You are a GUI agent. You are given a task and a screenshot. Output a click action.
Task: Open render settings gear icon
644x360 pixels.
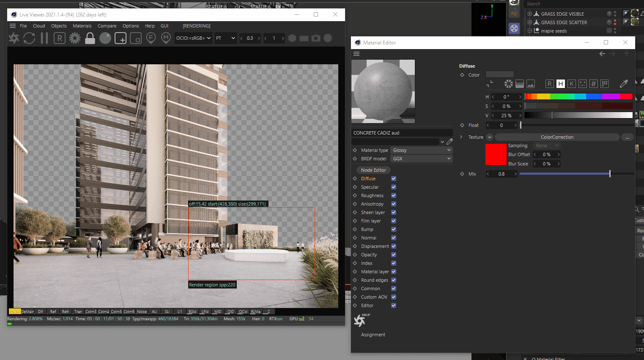click(x=75, y=38)
